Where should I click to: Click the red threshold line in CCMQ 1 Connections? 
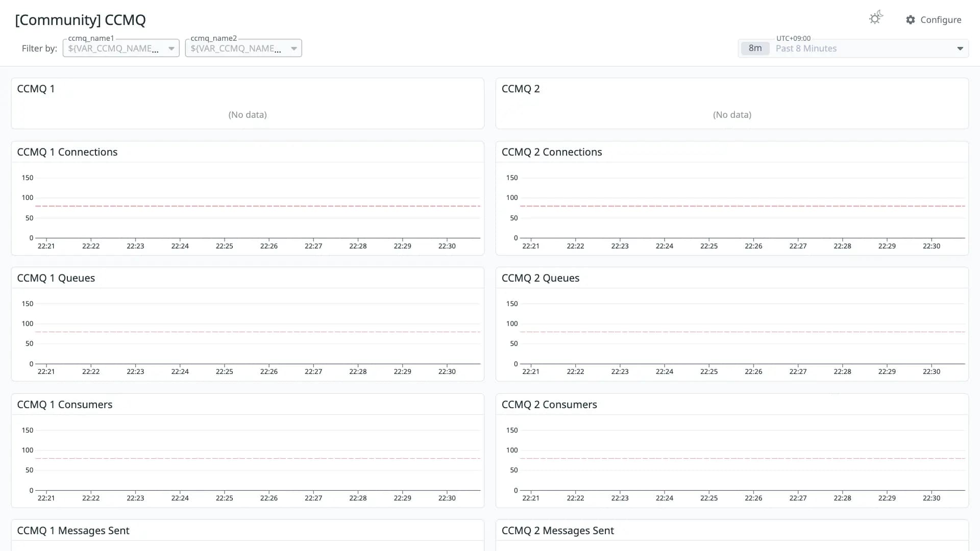click(258, 206)
